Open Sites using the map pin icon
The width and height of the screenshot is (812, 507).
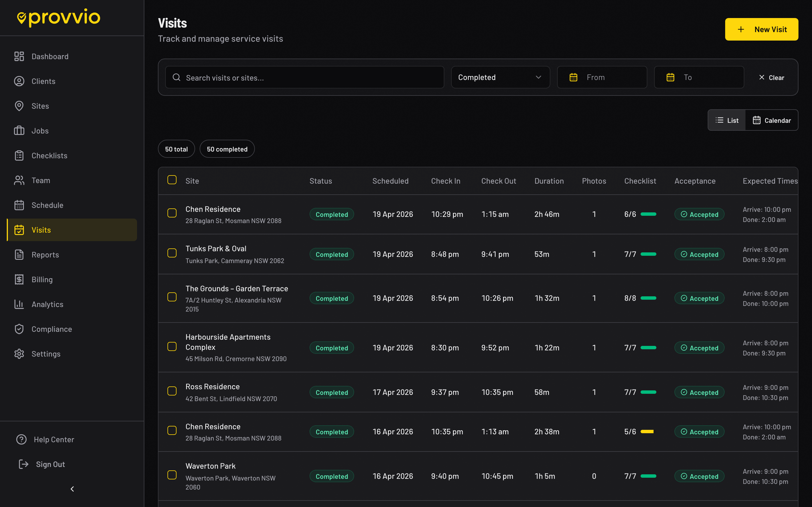(19, 106)
